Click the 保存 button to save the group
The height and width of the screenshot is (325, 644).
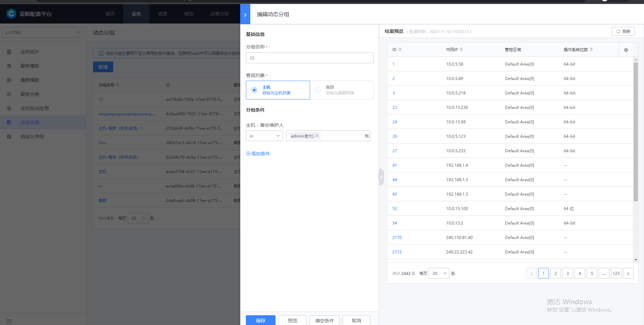click(260, 320)
